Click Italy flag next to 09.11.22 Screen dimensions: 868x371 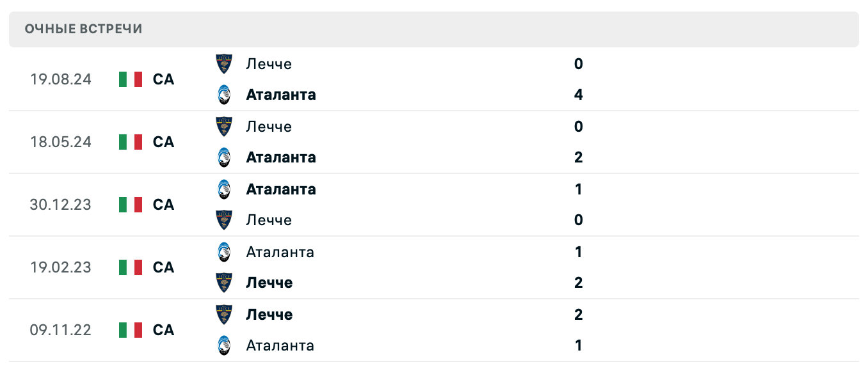pyautogui.click(x=131, y=330)
